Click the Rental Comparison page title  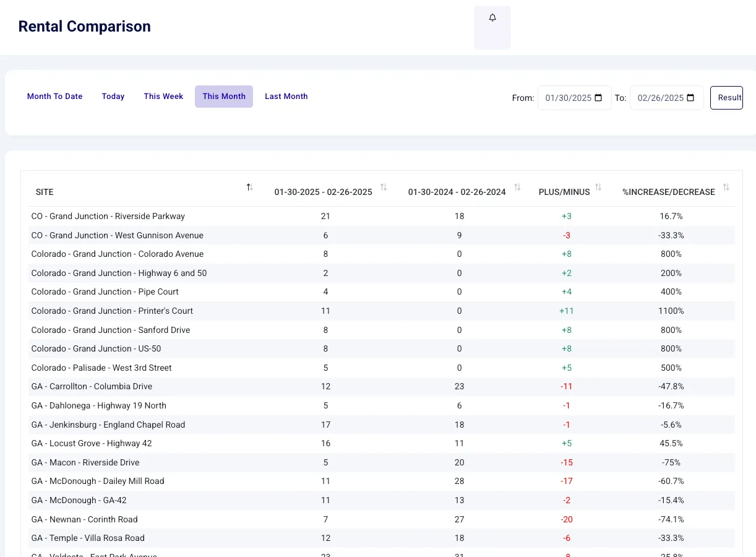(85, 27)
